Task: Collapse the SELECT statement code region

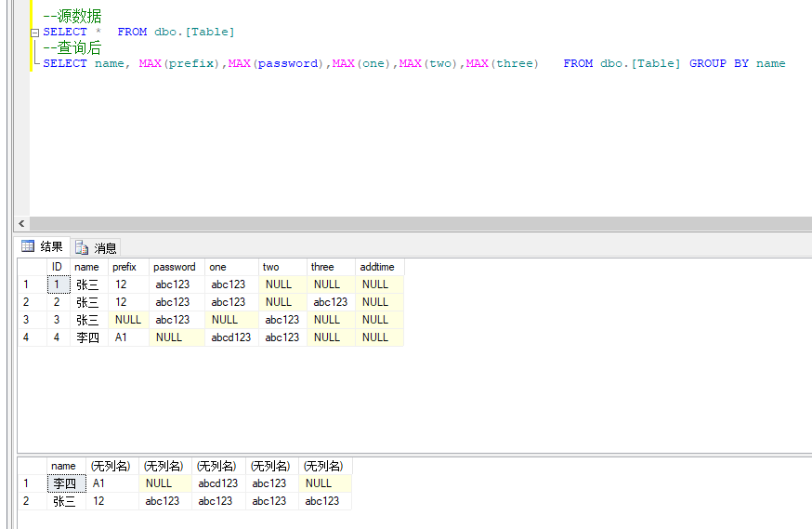Action: 34,33
